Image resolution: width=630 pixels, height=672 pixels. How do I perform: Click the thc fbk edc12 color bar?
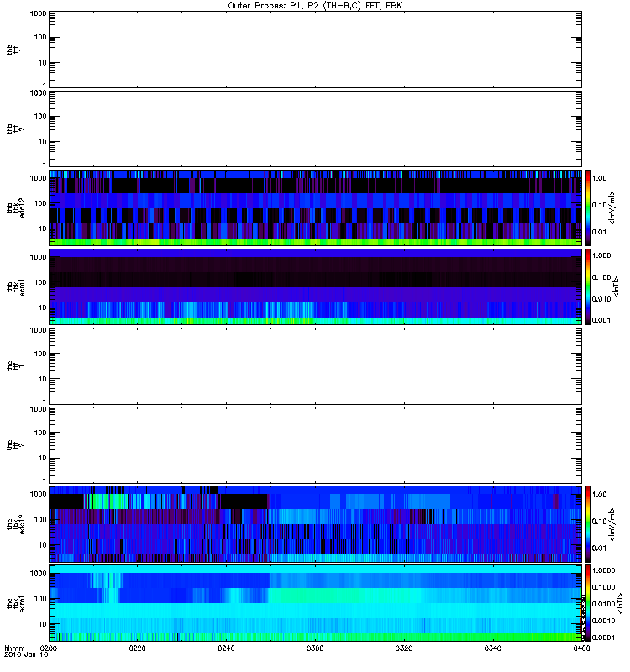pos(588,523)
